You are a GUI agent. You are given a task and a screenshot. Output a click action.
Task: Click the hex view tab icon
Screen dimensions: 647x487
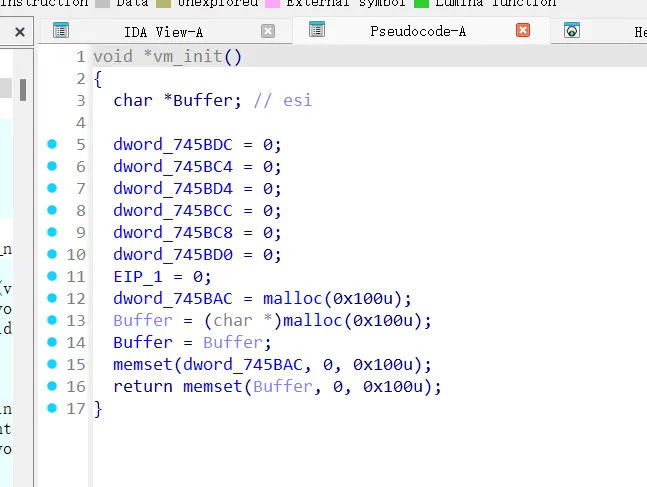tap(572, 31)
